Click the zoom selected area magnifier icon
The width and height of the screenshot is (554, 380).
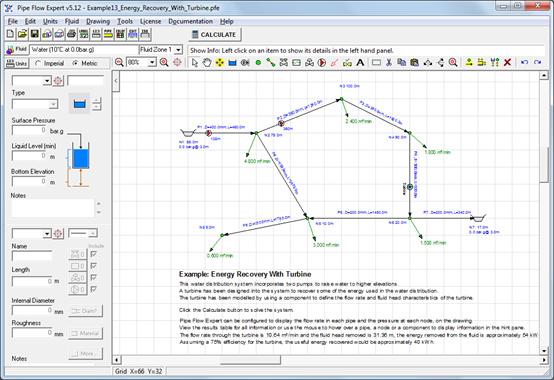[453, 63]
